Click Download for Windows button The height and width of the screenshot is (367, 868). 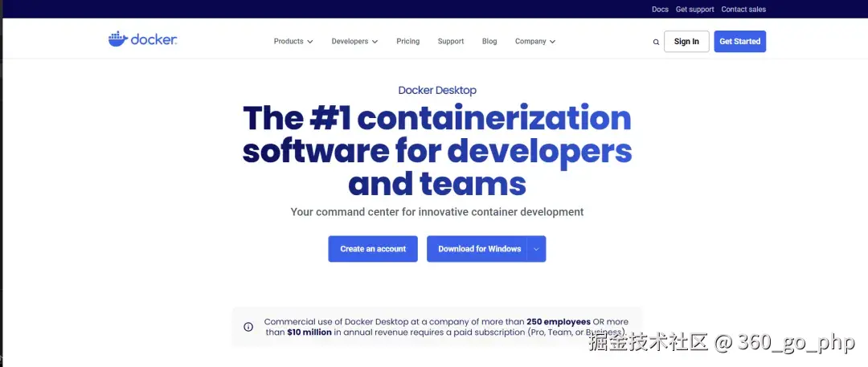[x=477, y=249]
